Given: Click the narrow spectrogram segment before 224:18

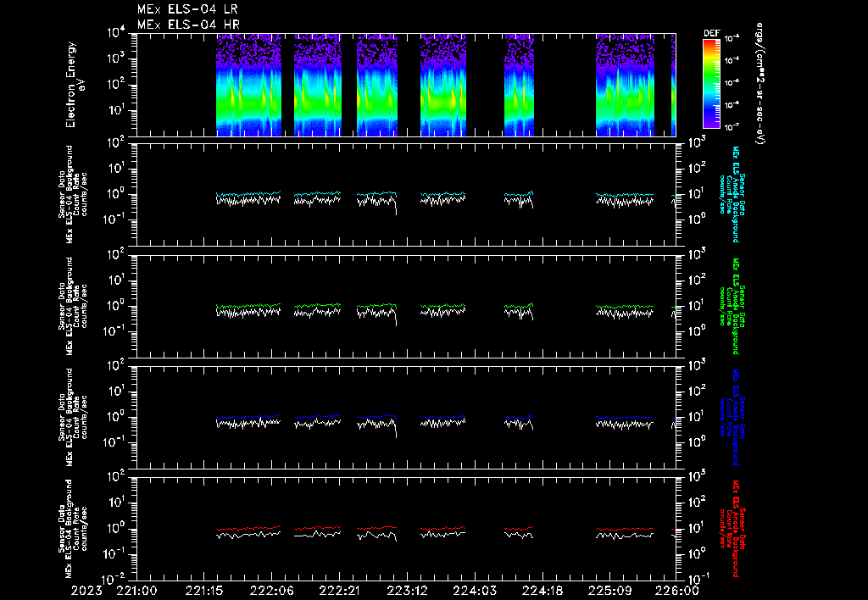Looking at the screenshot, I should click(519, 85).
